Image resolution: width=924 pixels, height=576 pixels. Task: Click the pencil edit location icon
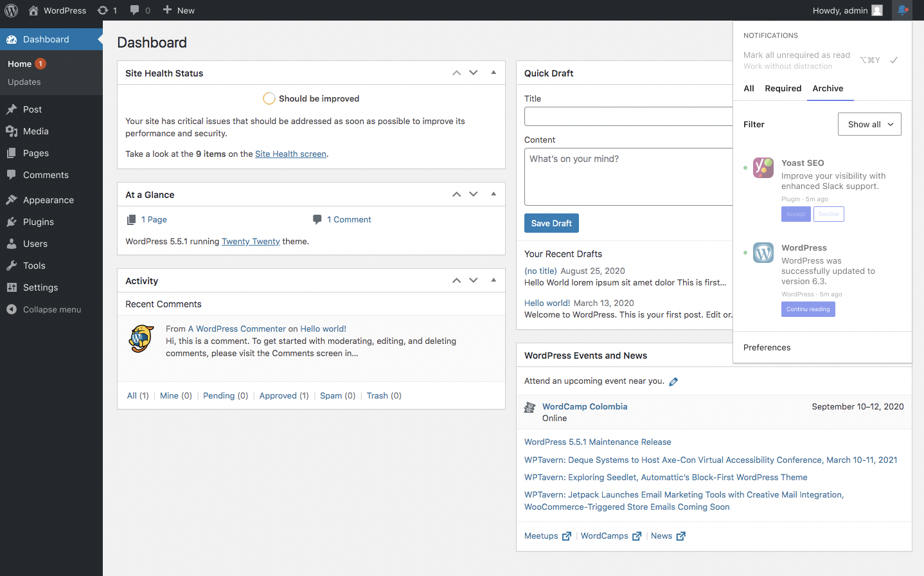673,382
